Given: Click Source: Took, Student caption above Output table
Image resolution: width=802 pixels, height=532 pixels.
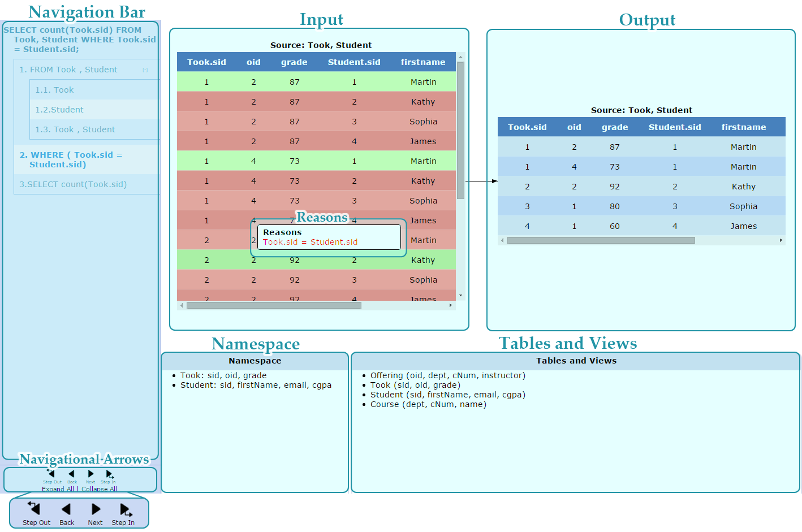Looking at the screenshot, I should (641, 110).
